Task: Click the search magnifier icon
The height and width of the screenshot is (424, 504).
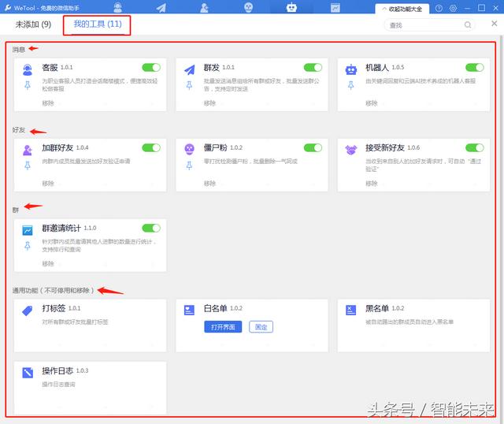Action: [468, 24]
